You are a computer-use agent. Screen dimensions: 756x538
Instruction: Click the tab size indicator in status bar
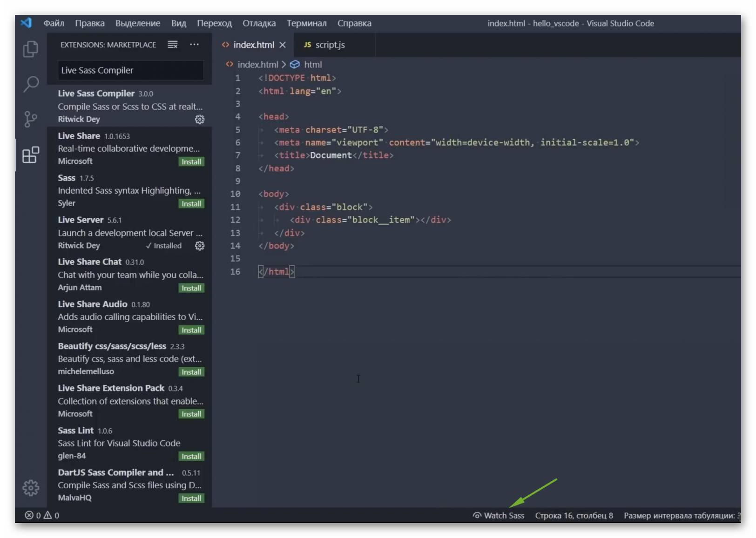point(682,515)
